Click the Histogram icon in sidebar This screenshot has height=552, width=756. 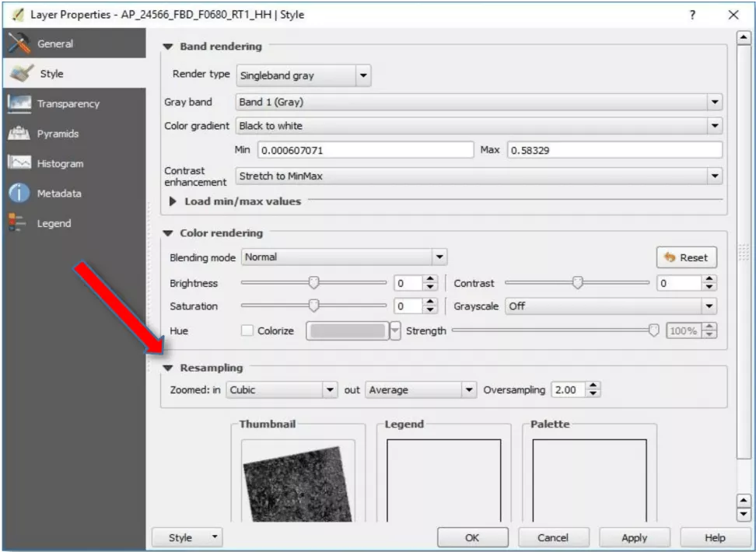pos(19,163)
